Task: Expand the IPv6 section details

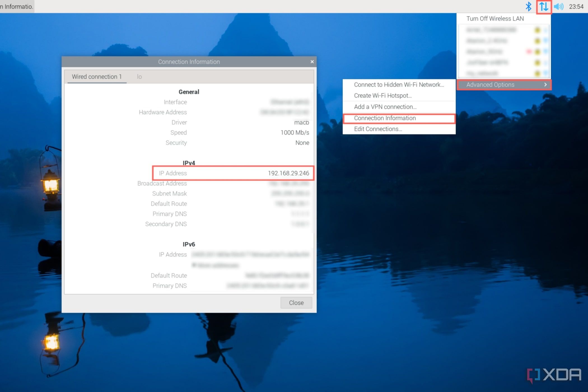Action: tap(188, 243)
